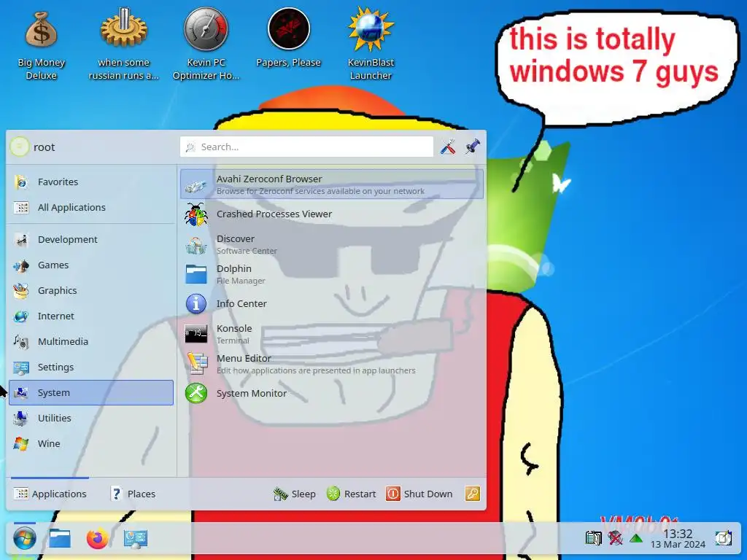Launch System Monitor
Viewport: 747px width, 560px height.
coord(332,393)
